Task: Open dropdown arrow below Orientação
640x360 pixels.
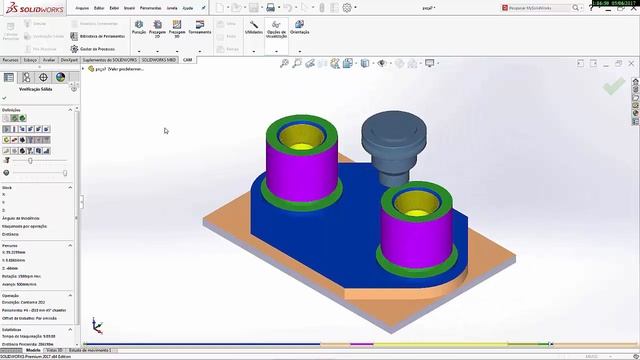Action: pyautogui.click(x=300, y=51)
